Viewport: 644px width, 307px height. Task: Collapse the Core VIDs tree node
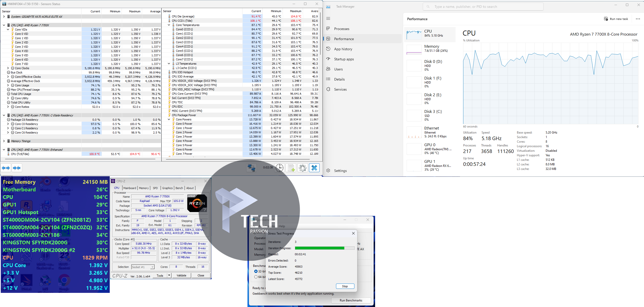point(8,30)
